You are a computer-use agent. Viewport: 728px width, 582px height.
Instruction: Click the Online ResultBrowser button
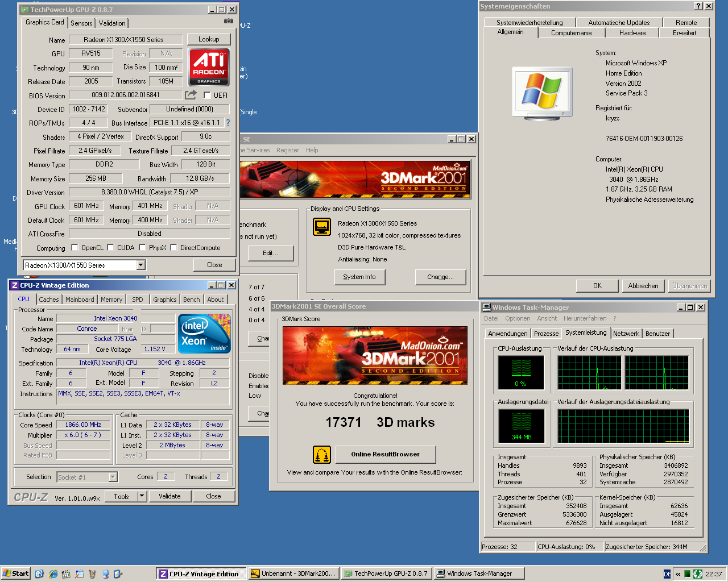pos(386,454)
